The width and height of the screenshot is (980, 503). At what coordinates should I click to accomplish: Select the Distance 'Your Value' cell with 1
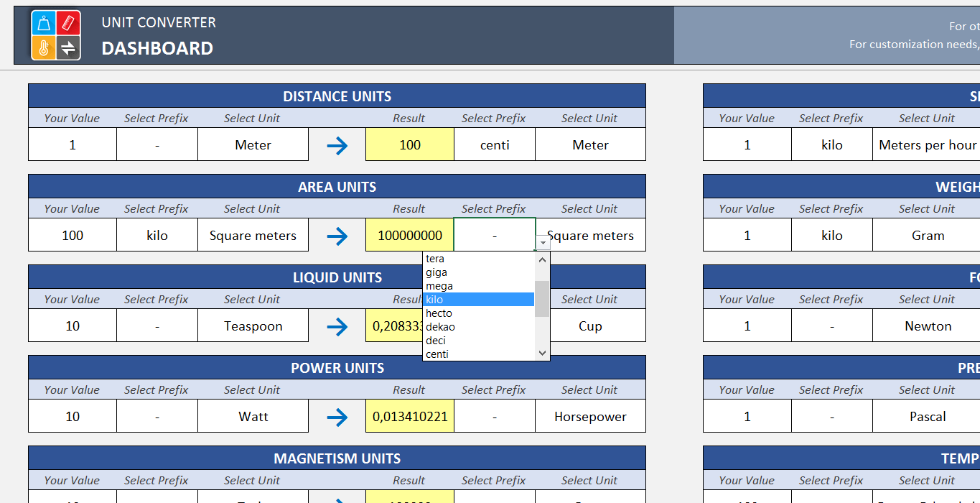73,144
